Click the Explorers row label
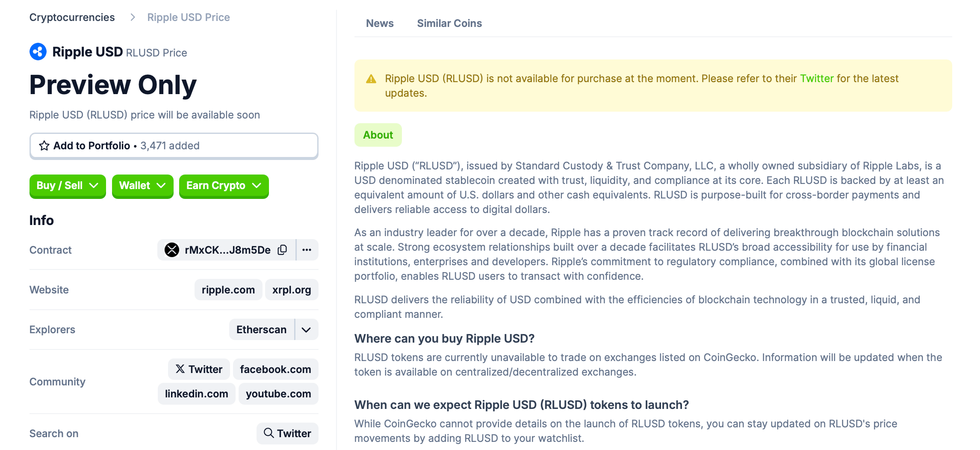The width and height of the screenshot is (980, 450). 52,330
